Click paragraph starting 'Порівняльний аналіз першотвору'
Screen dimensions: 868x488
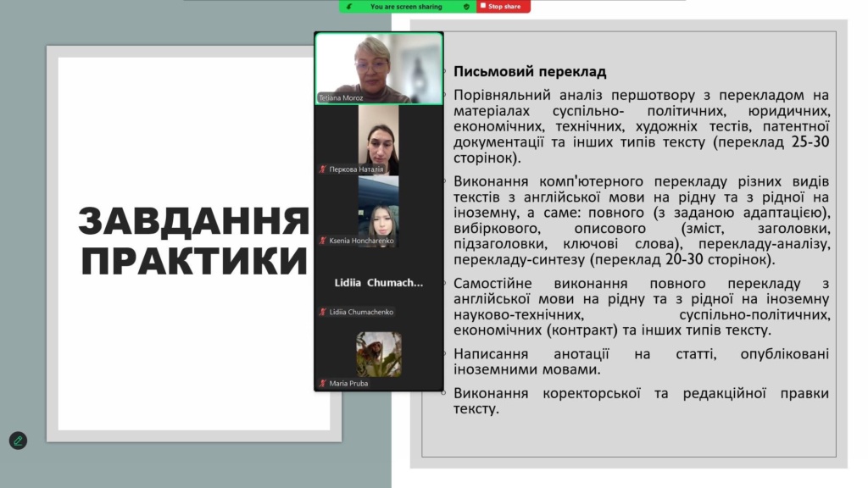click(x=641, y=126)
